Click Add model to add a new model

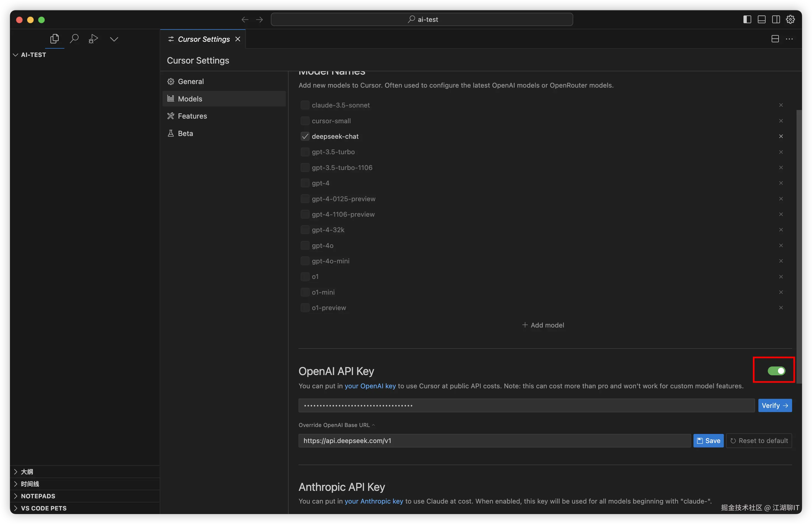tap(543, 325)
